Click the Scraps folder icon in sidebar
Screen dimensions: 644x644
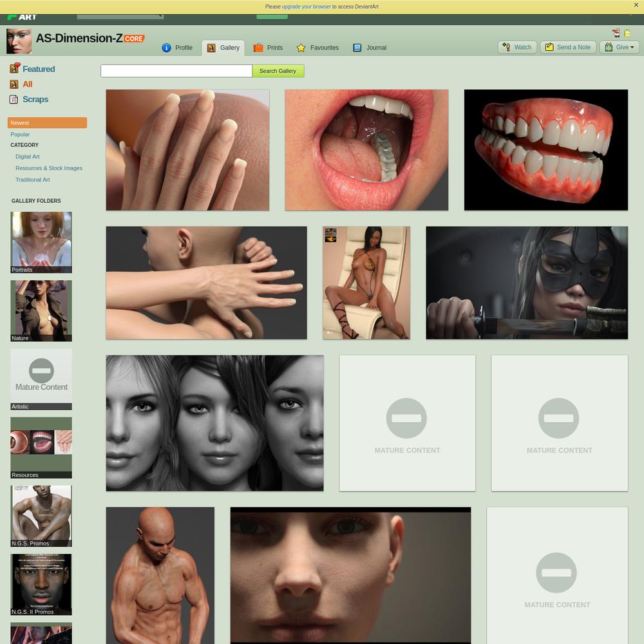coord(14,99)
